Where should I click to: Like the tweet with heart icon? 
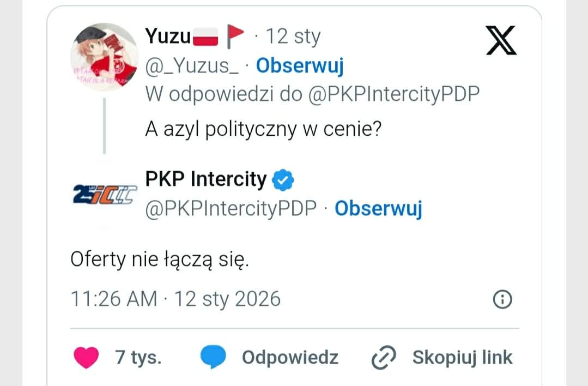[x=86, y=358]
